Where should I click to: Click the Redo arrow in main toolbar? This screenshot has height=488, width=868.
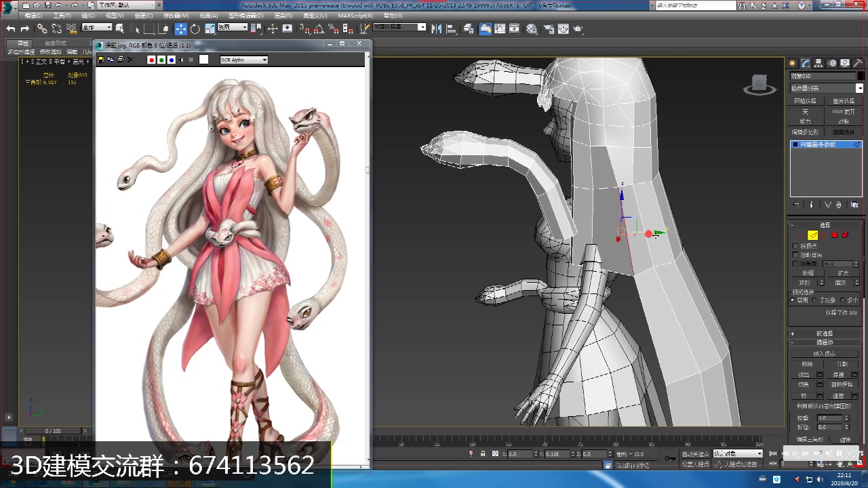25,28
